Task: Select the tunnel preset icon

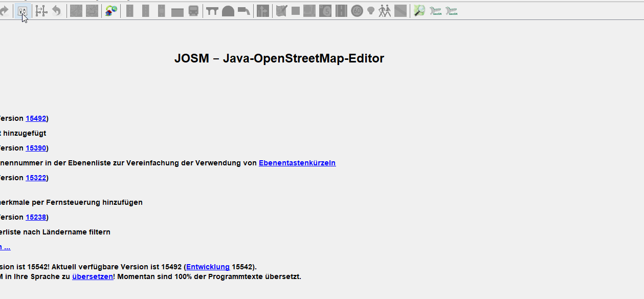Action: pos(228,11)
